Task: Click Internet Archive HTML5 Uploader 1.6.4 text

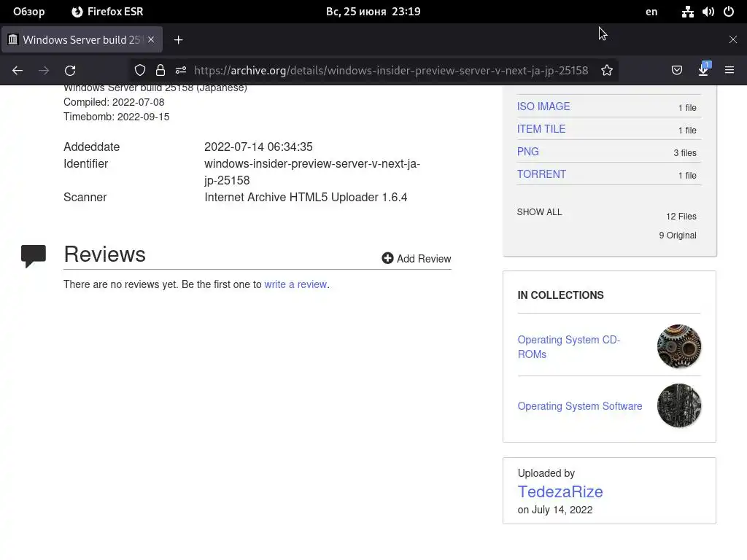Action: pyautogui.click(x=306, y=197)
